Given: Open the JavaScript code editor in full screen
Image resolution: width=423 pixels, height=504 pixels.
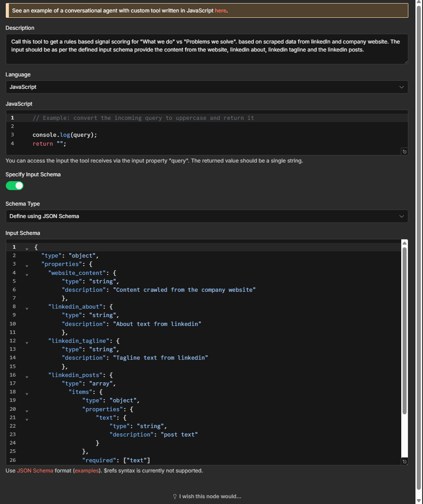Looking at the screenshot, I should click(x=404, y=151).
